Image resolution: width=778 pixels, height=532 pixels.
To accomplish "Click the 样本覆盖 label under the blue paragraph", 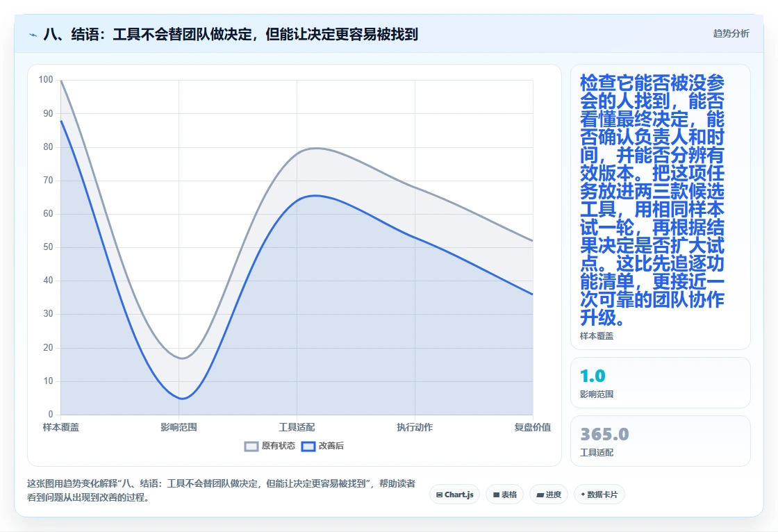I will [597, 336].
